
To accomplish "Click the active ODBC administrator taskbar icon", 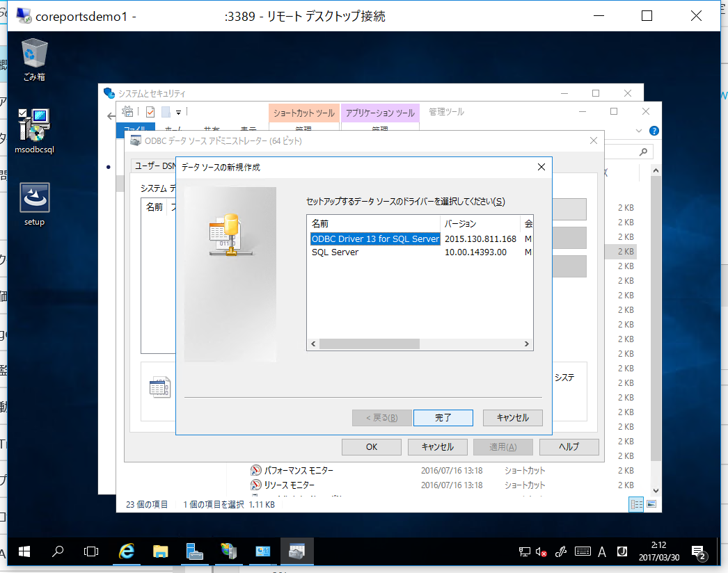I will tap(296, 551).
